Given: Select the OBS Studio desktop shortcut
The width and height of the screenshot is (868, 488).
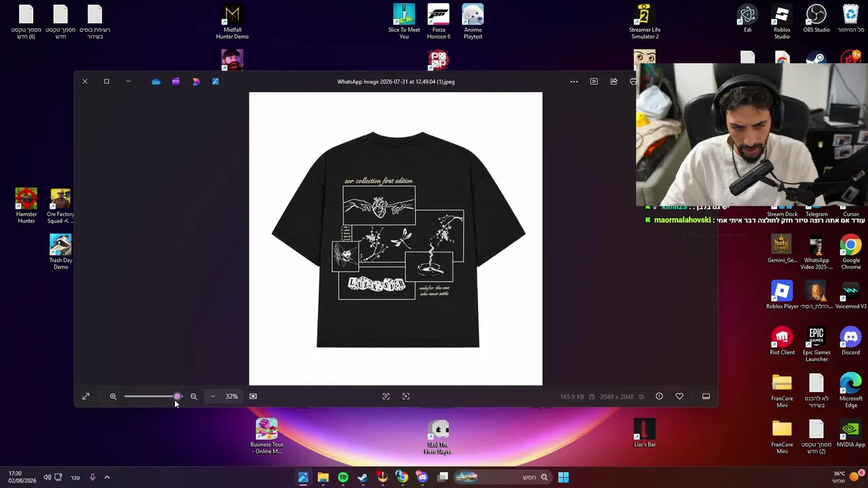Looking at the screenshot, I should pyautogui.click(x=816, y=19).
